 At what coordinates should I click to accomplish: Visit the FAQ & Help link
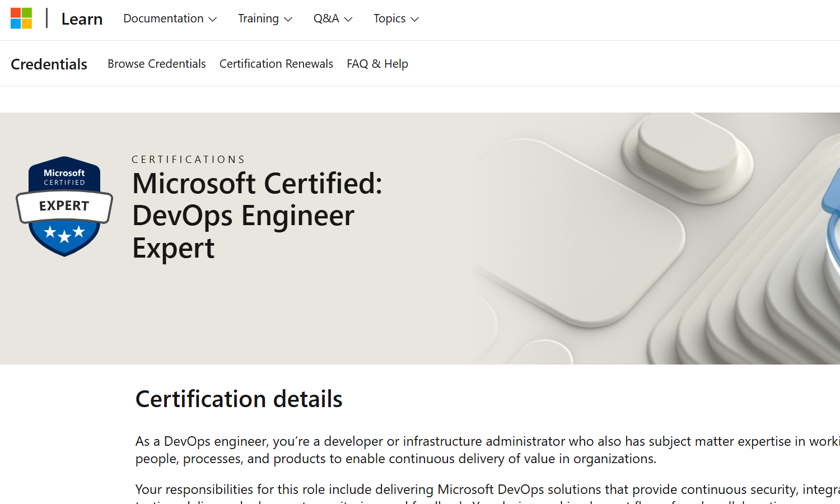pyautogui.click(x=377, y=64)
